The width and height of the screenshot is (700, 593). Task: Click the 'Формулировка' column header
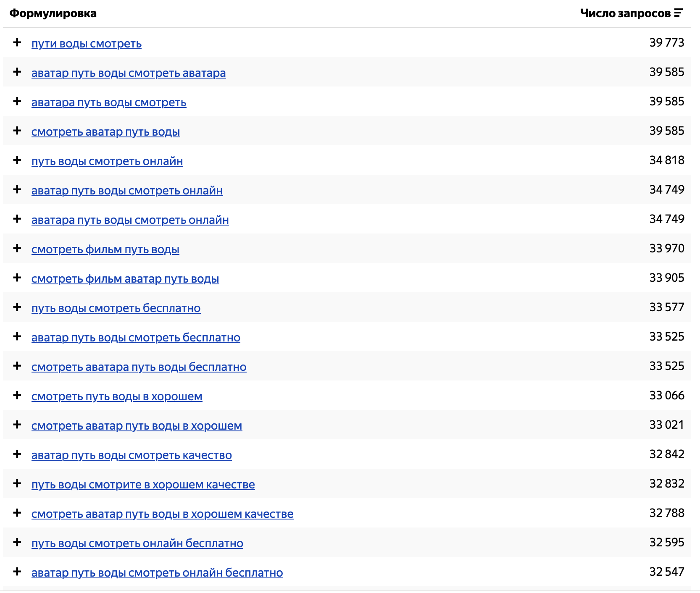[53, 13]
